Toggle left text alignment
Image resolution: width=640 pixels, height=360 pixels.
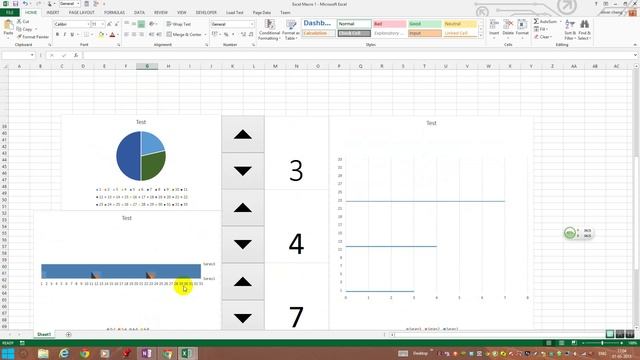tap(127, 35)
